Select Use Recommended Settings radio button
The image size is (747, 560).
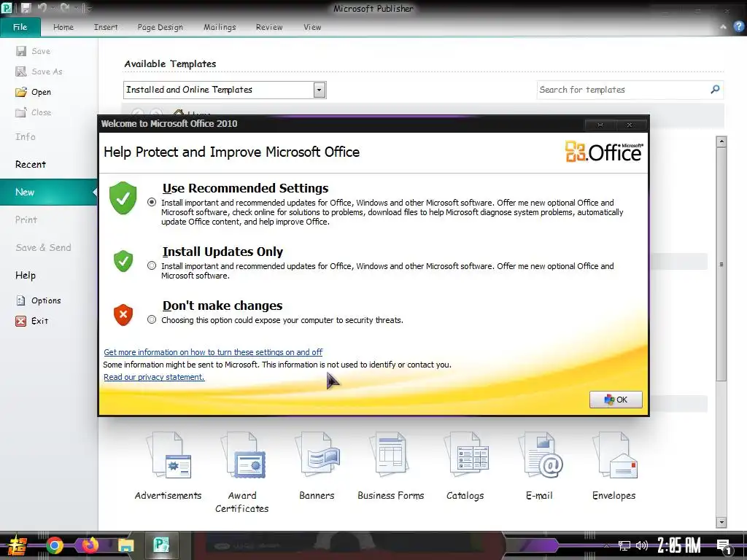(x=152, y=202)
